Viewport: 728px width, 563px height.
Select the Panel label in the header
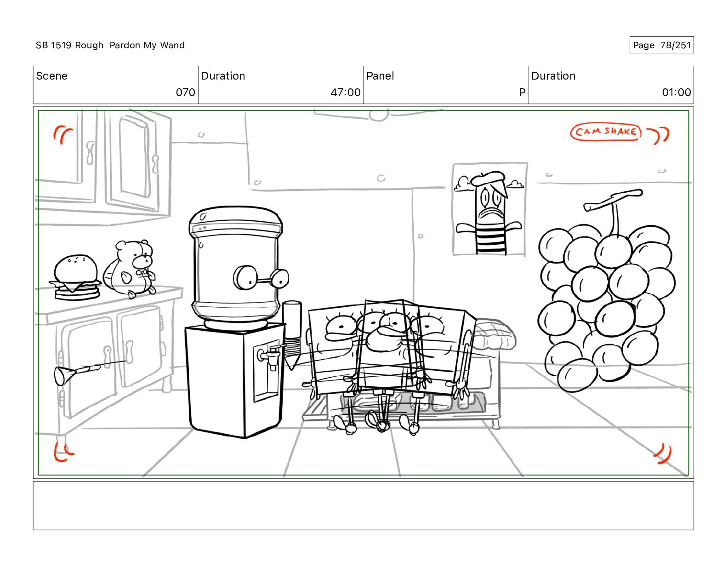click(x=380, y=76)
